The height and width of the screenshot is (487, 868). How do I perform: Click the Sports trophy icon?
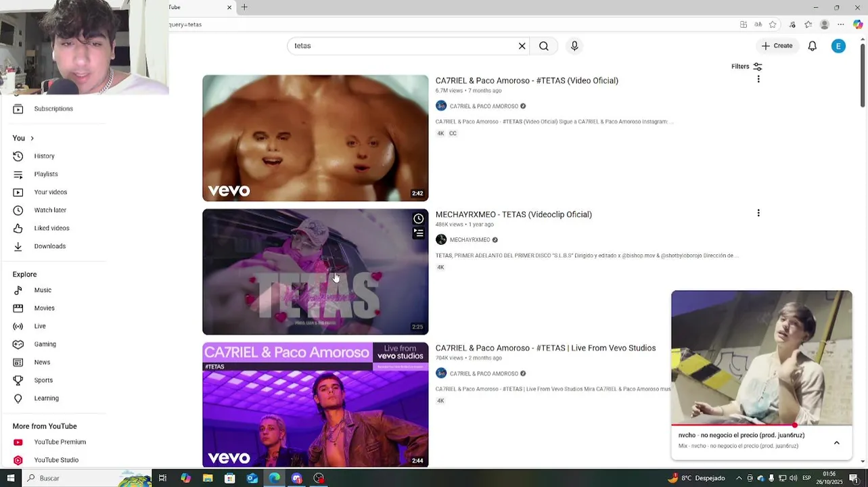coord(18,380)
